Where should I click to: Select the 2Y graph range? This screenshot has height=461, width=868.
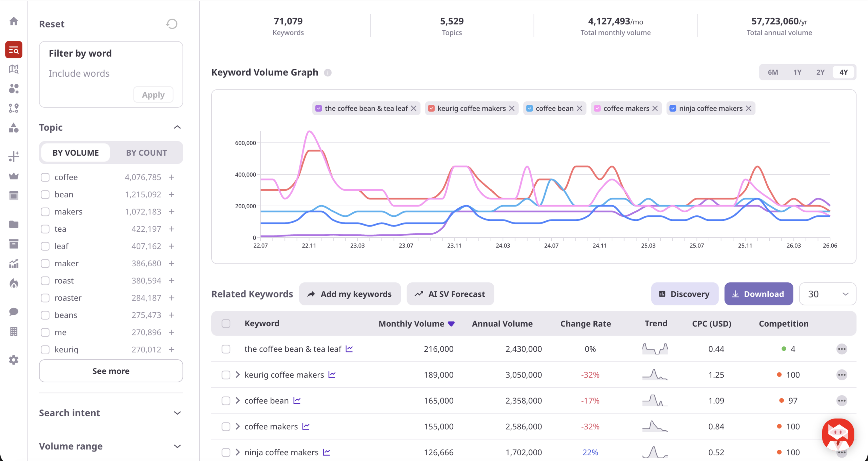[x=820, y=72]
